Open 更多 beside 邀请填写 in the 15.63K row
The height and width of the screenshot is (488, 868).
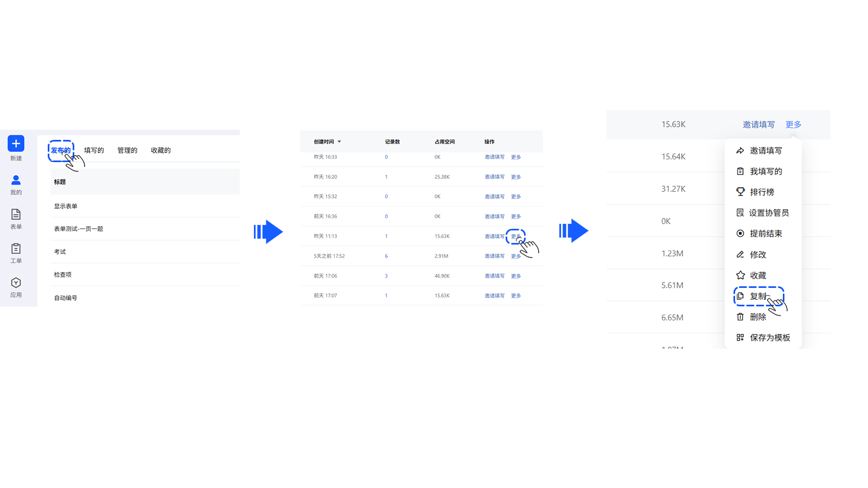(793, 125)
